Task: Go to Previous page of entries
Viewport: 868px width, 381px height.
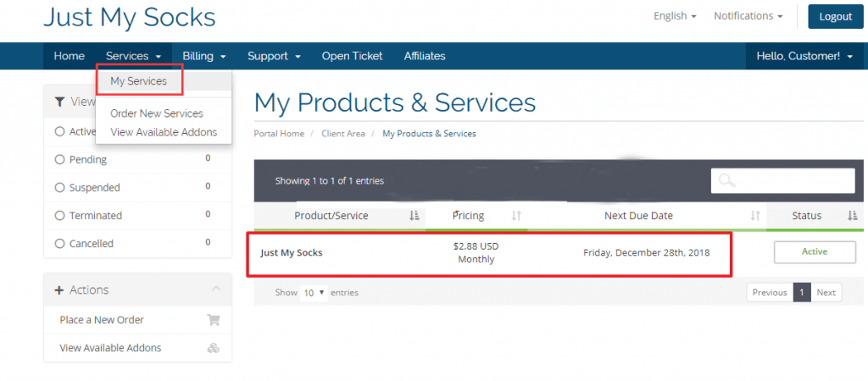Action: point(770,293)
